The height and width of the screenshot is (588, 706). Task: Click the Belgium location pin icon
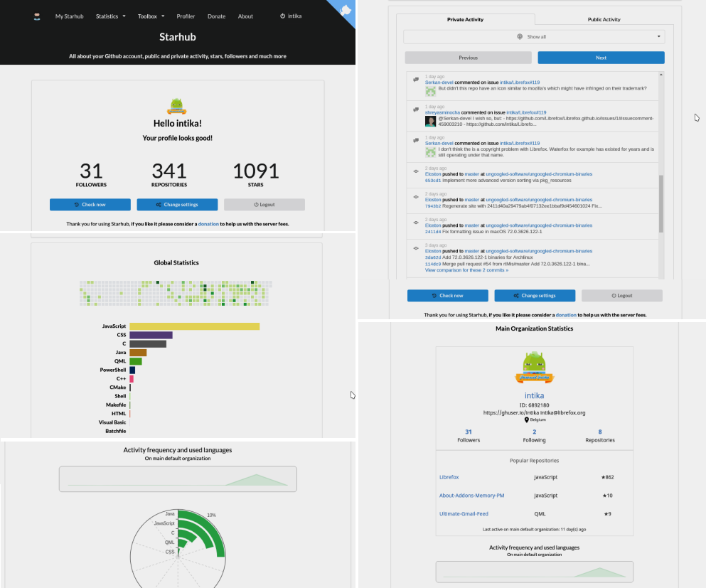[x=526, y=420]
